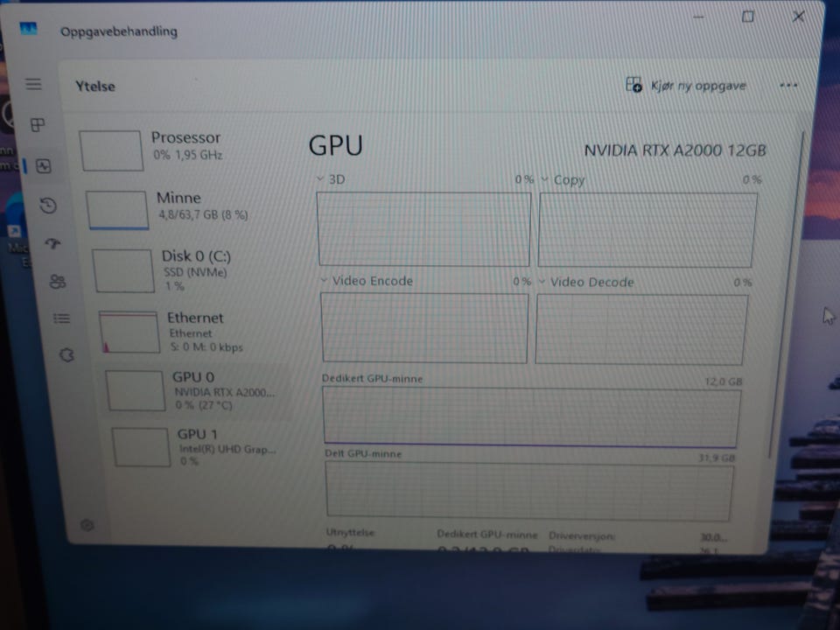Viewport: 840px width, 630px height.
Task: Click Kjør ny oppgave button
Action: (x=686, y=85)
